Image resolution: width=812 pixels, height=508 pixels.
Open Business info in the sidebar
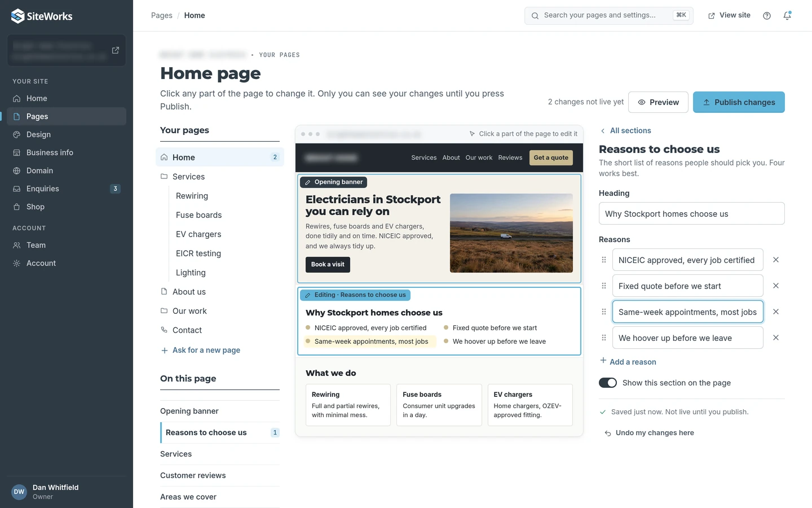[x=67, y=152]
